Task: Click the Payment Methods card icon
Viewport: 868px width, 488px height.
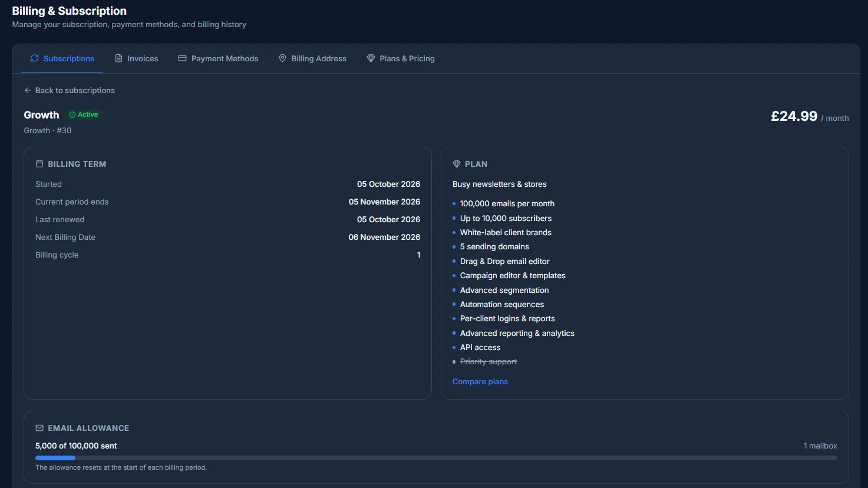Action: (x=182, y=58)
